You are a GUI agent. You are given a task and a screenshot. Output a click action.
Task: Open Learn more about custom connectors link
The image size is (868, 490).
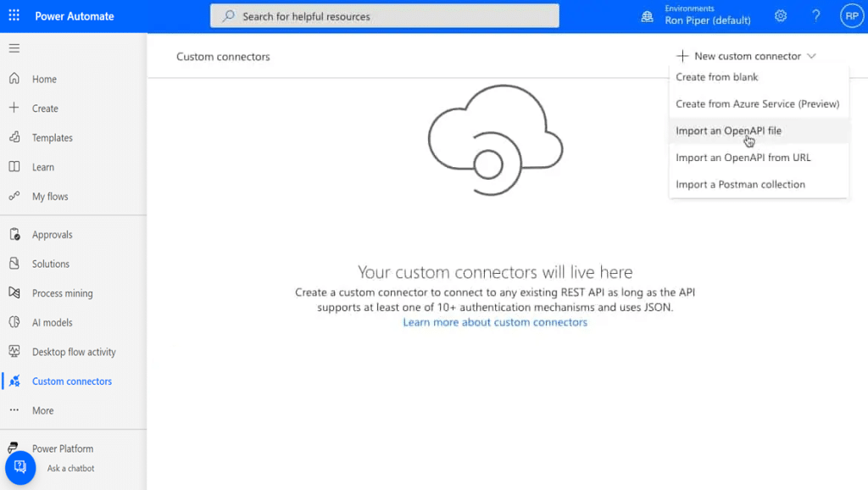pos(494,322)
